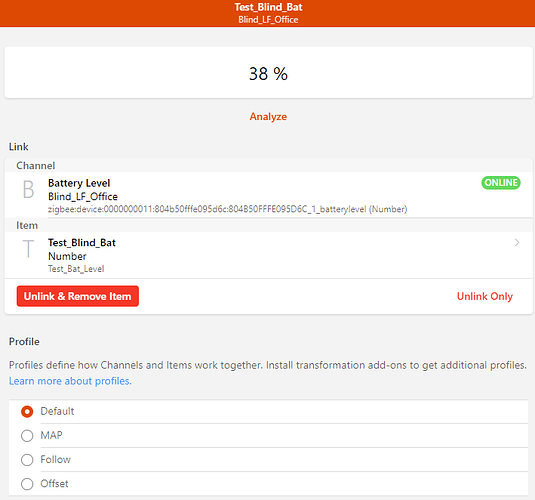Click the Unlink & Remove Item button
This screenshot has width=535, height=500.
(78, 296)
